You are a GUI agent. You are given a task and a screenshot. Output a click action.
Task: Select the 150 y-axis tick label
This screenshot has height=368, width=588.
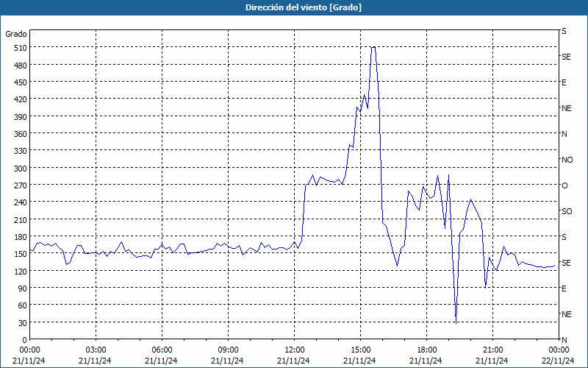pos(21,254)
